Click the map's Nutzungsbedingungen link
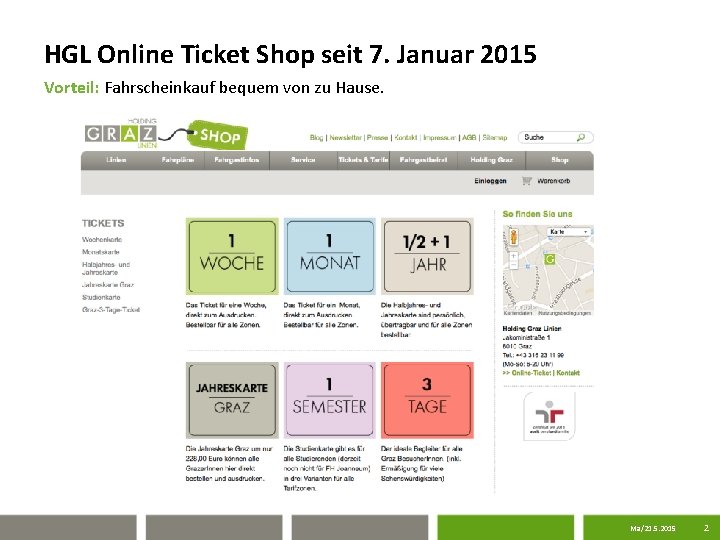This screenshot has height=540, width=720. 564,313
